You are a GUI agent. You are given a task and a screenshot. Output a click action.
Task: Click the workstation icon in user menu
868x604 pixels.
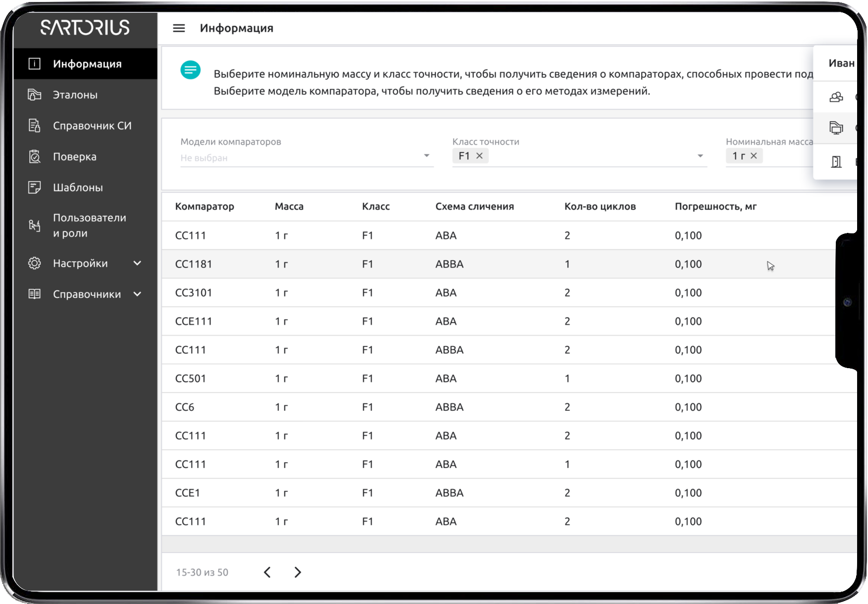[x=836, y=129]
